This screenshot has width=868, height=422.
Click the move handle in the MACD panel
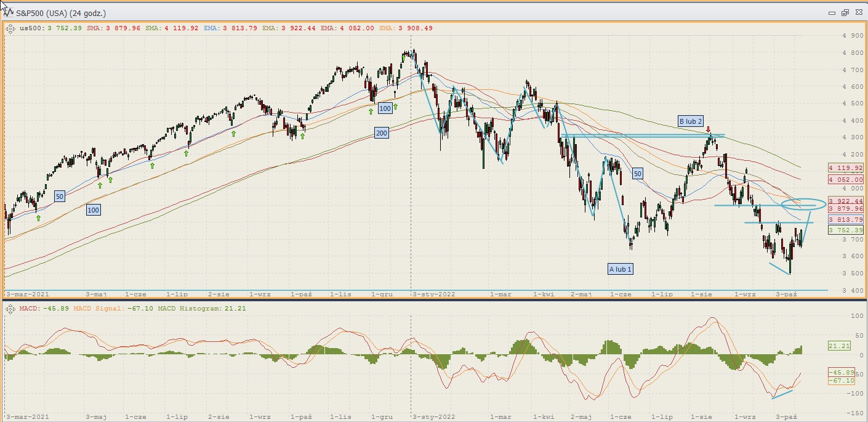click(10, 307)
